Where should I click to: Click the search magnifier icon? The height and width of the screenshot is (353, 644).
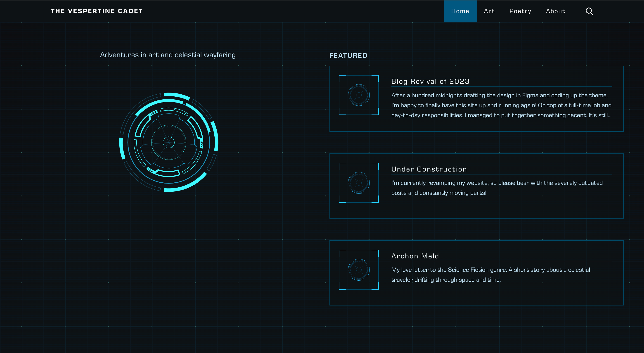click(x=589, y=11)
